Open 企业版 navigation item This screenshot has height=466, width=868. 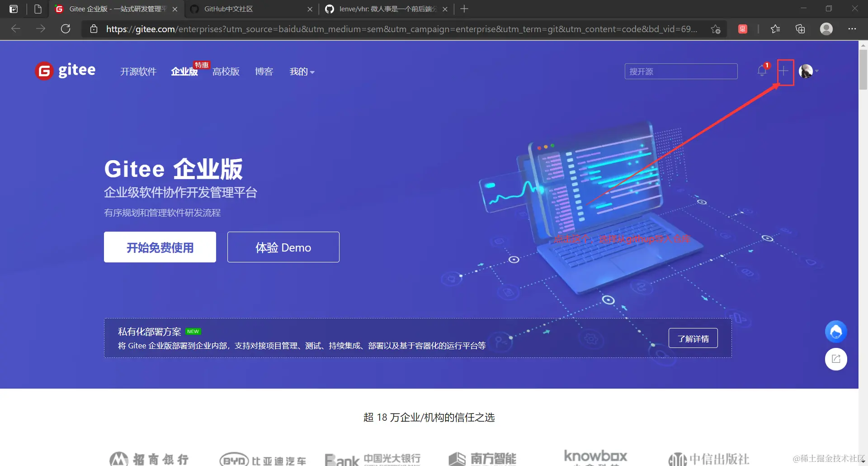tap(184, 71)
